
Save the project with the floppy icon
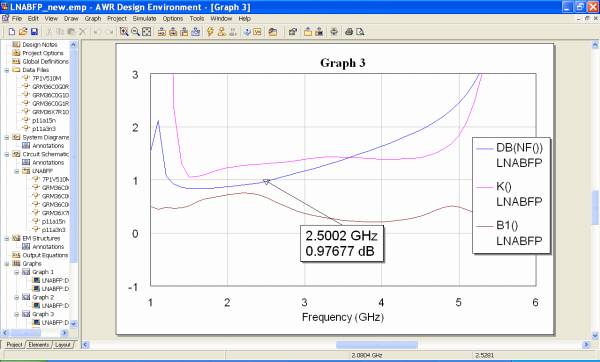(x=34, y=32)
